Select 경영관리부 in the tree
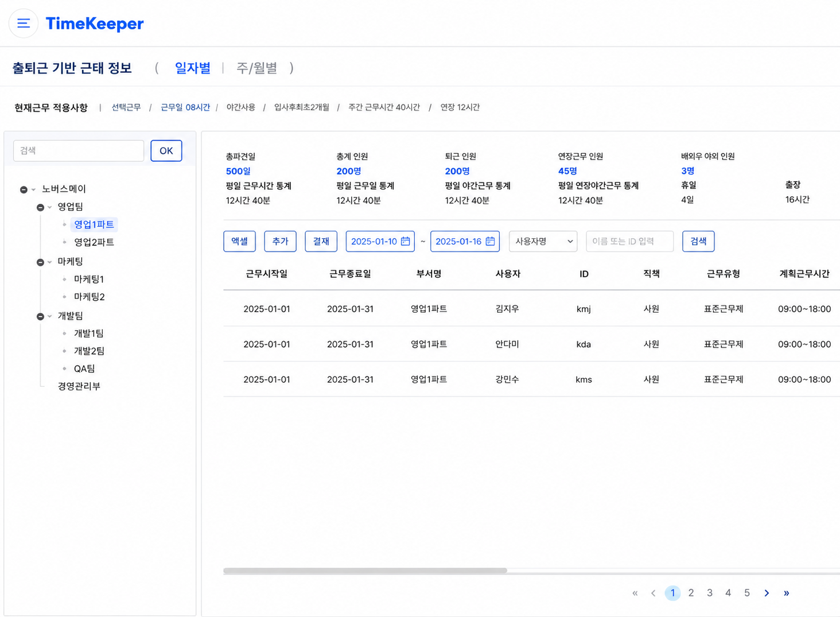 (79, 386)
